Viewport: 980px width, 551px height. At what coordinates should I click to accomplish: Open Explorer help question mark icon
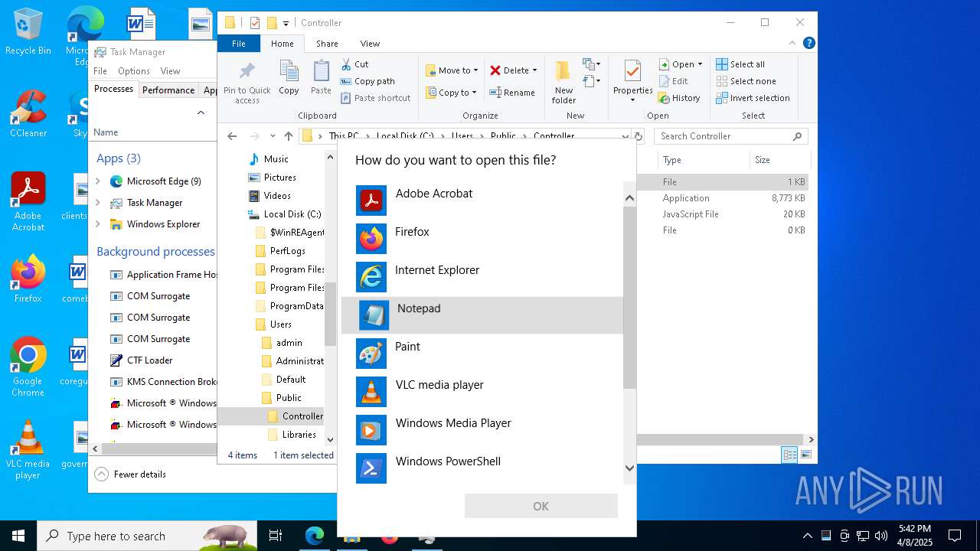(x=808, y=44)
